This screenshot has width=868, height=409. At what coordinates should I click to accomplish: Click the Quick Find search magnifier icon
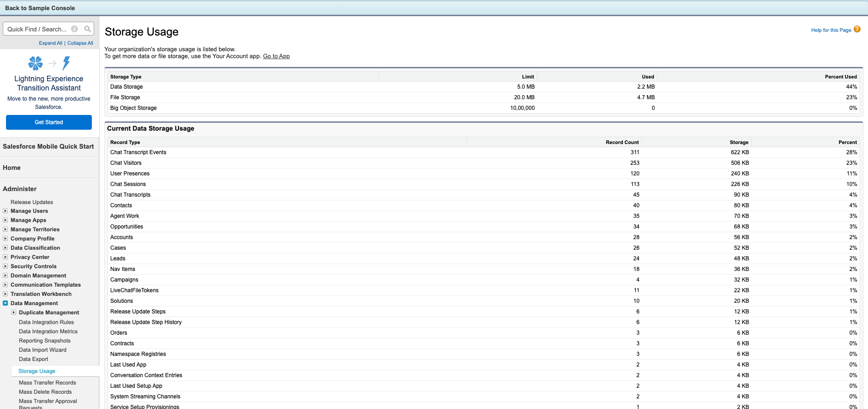coord(87,29)
